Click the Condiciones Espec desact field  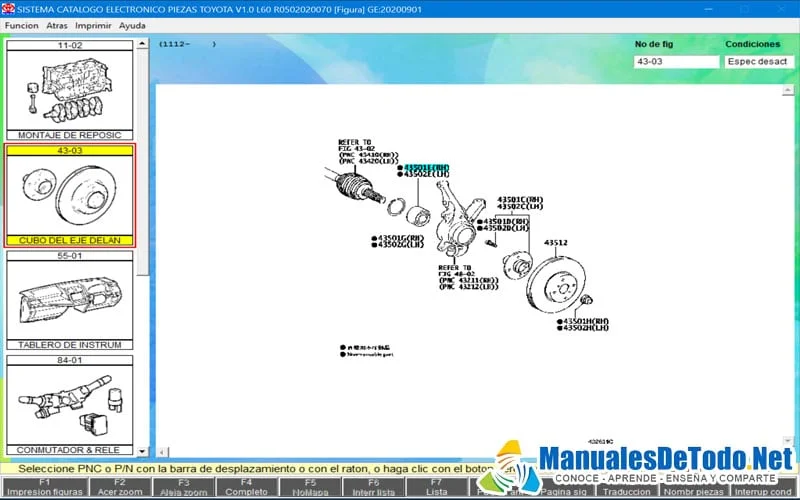759,62
